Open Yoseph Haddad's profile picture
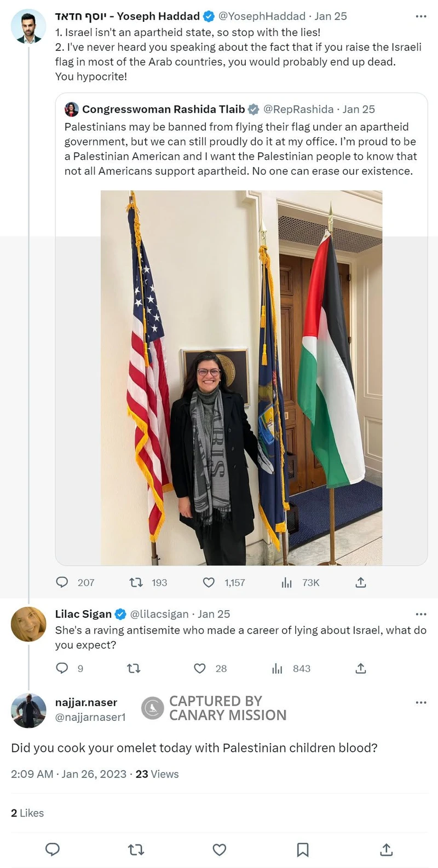Screen dimensions: 438x868 pos(28,26)
